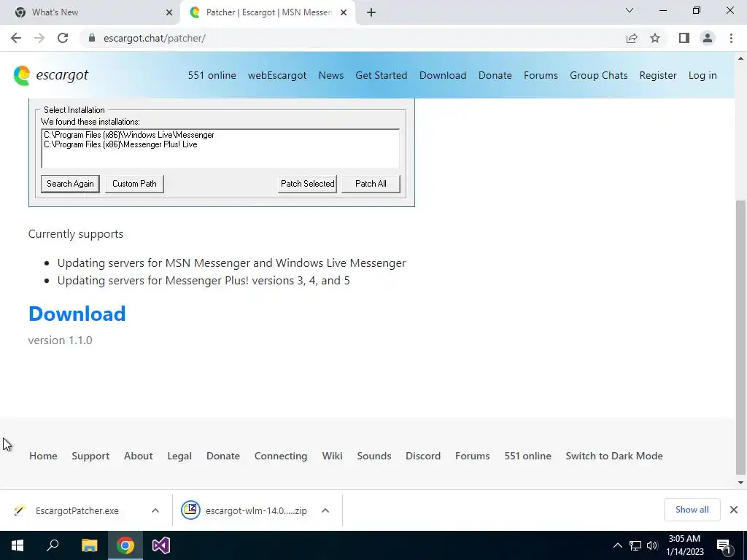
Task: Open Group Chats page
Action: pos(598,75)
